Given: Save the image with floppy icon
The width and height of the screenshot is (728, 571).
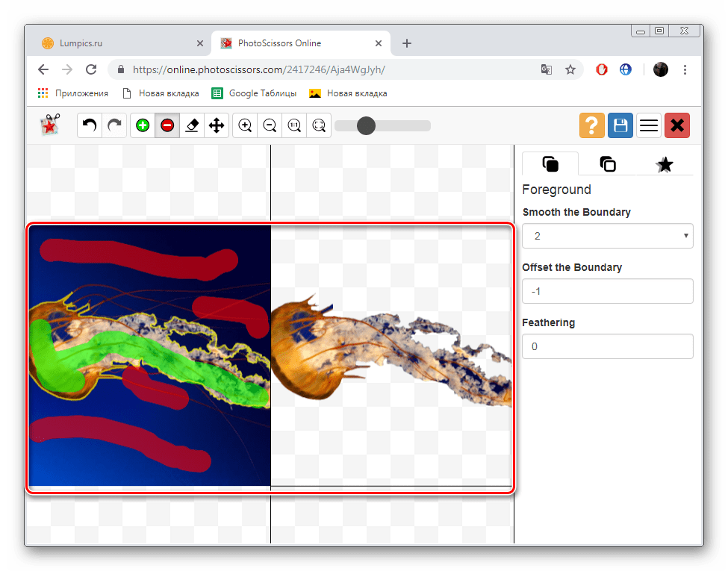Looking at the screenshot, I should (x=620, y=125).
